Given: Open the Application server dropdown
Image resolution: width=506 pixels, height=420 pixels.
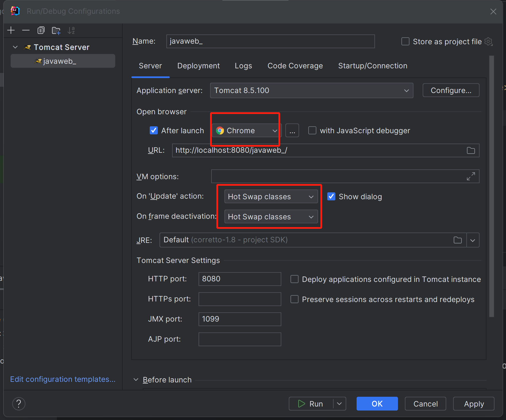Looking at the screenshot, I should pos(311,90).
